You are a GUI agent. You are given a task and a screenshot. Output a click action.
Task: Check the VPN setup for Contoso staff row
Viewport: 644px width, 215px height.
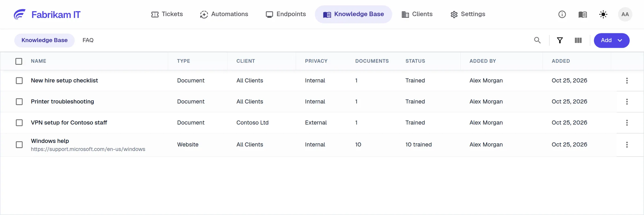point(19,123)
